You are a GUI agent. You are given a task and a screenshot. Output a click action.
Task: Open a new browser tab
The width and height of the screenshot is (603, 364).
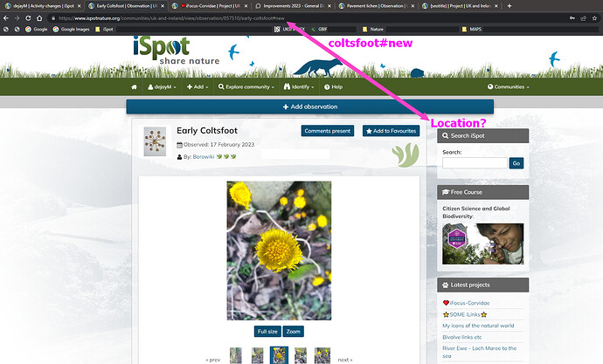(x=509, y=6)
